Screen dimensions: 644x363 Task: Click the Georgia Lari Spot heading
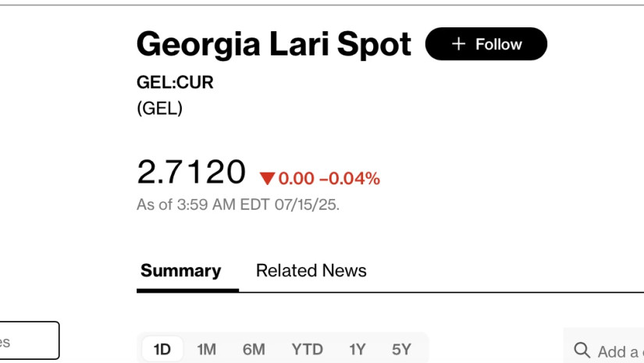point(273,44)
